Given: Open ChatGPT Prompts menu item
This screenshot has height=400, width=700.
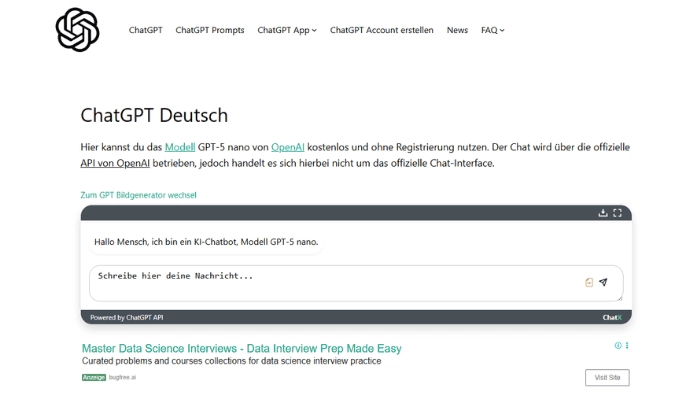Looking at the screenshot, I should 210,30.
